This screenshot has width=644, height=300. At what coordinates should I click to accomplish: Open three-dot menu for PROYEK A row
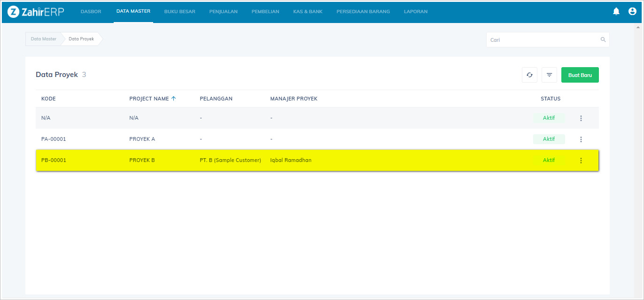pos(581,139)
